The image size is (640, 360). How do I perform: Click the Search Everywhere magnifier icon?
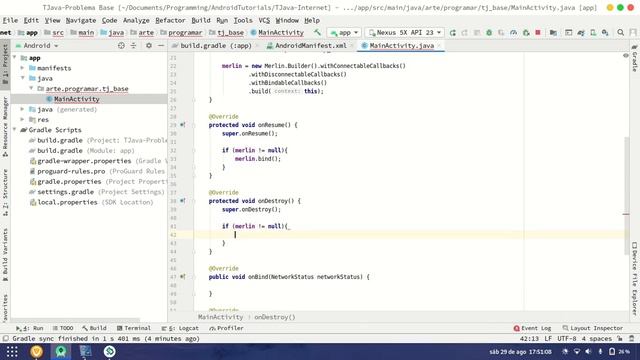pos(620,33)
